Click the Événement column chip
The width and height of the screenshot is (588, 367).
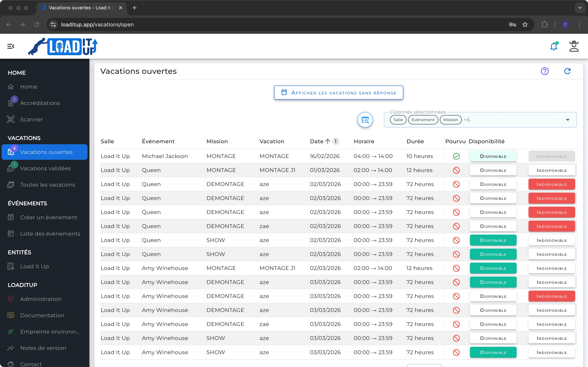point(423,120)
